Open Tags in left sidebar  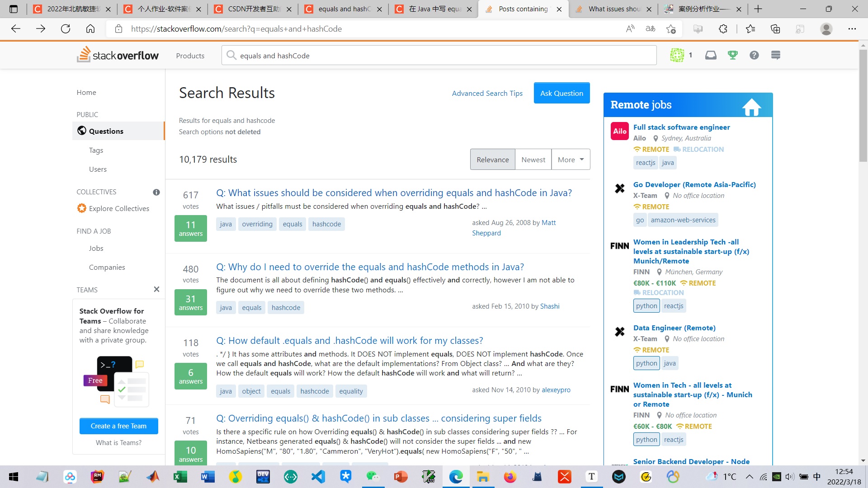(x=96, y=150)
